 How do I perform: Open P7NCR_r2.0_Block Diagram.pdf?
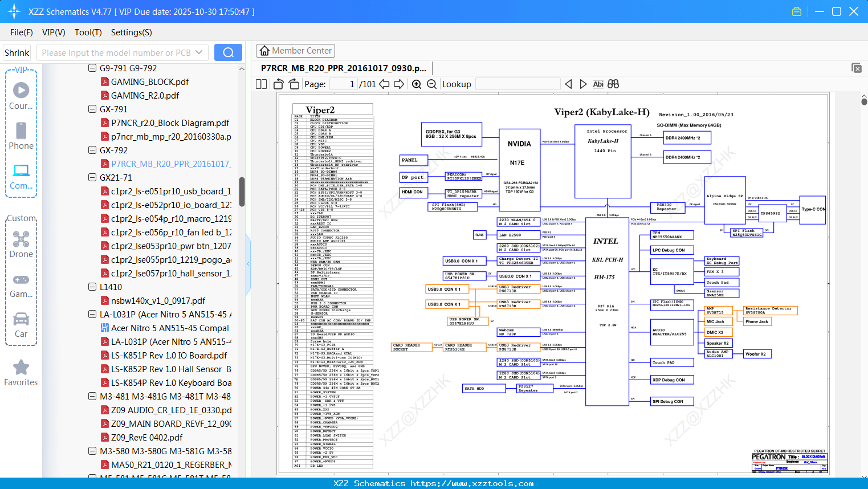point(170,123)
